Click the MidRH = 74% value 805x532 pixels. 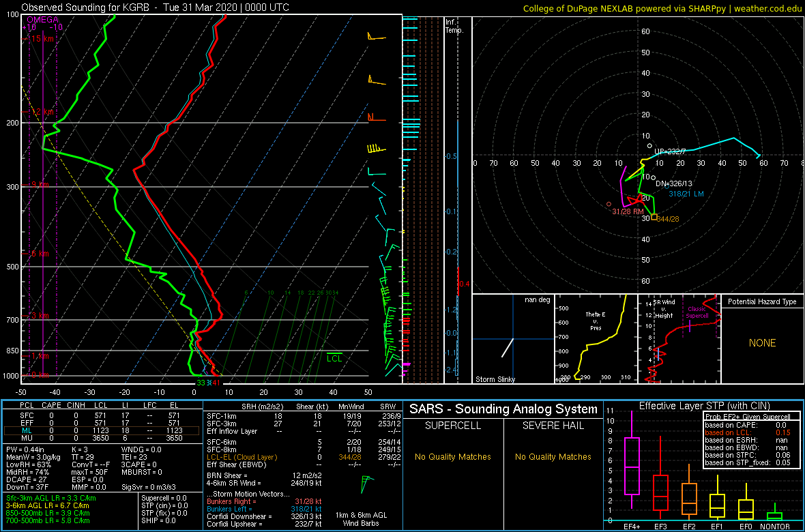(28, 472)
